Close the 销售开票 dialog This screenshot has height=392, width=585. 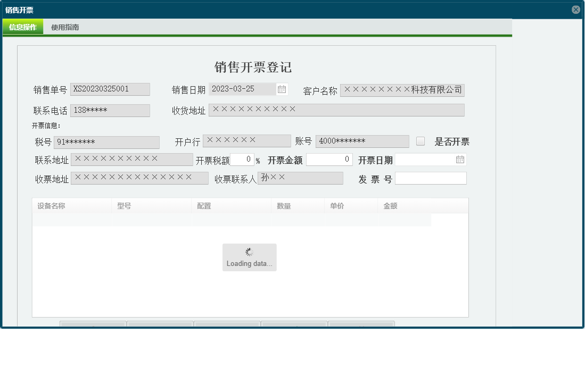576,9
